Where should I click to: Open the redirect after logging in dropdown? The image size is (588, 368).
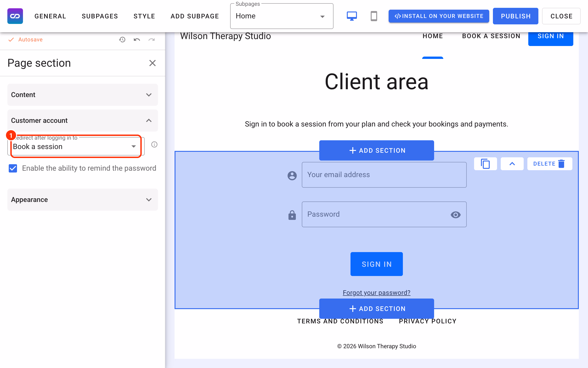pyautogui.click(x=76, y=146)
